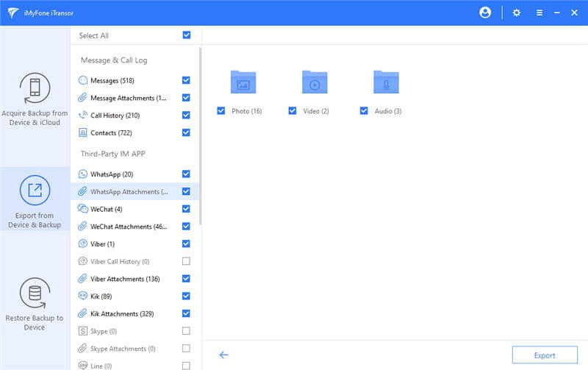Viewport: 588px width, 370px height.
Task: Uncheck the Kik Attachments (329) checkbox
Action: click(186, 313)
